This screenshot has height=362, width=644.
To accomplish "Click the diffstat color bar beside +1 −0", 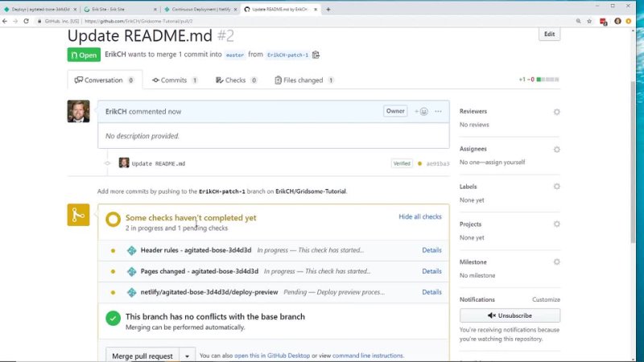I will pyautogui.click(x=548, y=80).
